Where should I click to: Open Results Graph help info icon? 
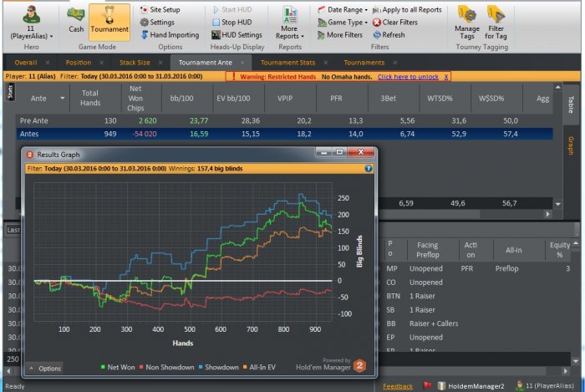(x=369, y=169)
